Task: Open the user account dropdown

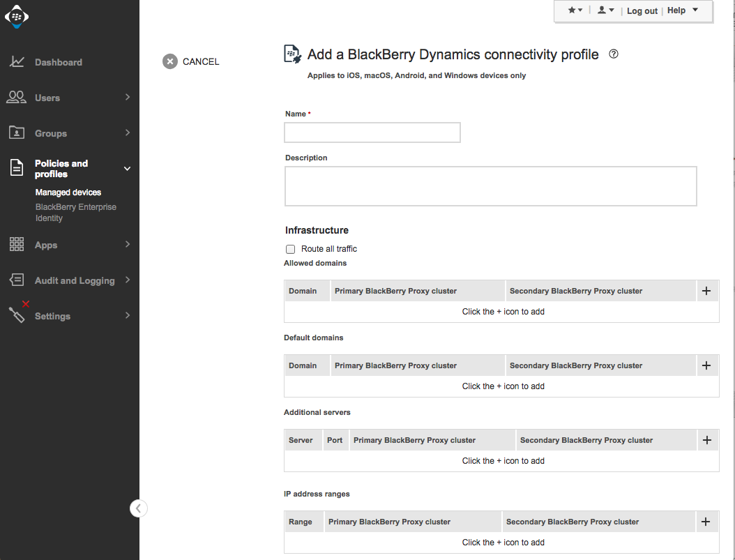Action: click(605, 10)
